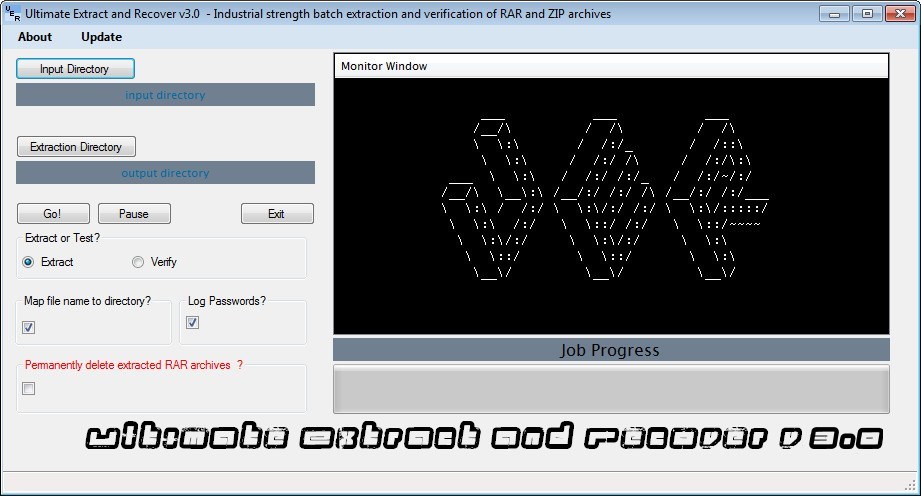
Task: Click the Job Progress header label
Action: pos(610,350)
